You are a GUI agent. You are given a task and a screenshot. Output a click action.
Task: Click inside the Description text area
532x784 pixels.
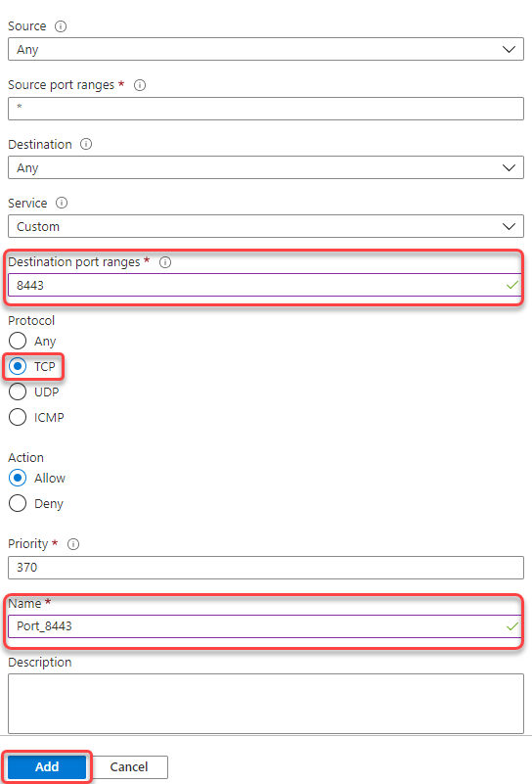click(x=266, y=704)
